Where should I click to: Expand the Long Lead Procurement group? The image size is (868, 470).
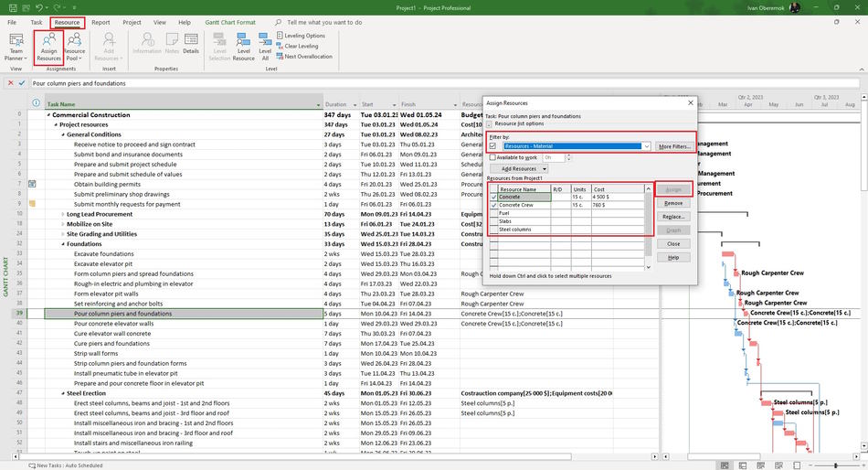tap(63, 214)
